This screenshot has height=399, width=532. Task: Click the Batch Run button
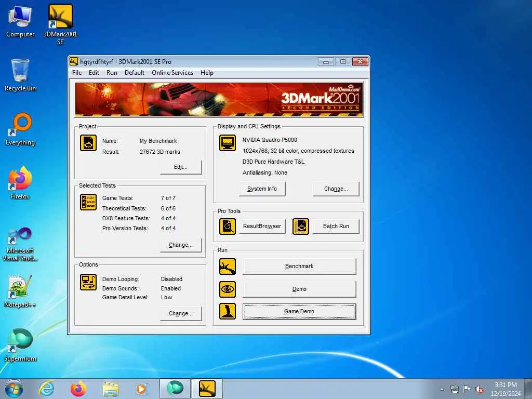click(336, 227)
